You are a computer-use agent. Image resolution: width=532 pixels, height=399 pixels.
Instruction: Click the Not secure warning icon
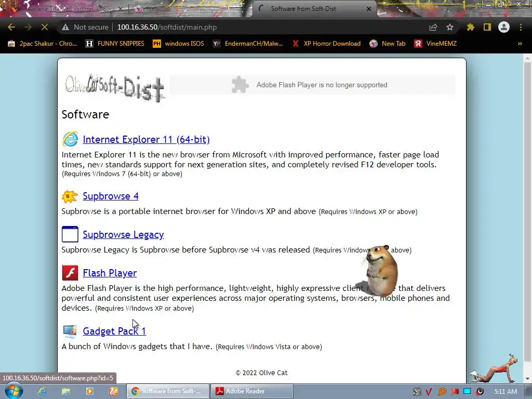65,27
